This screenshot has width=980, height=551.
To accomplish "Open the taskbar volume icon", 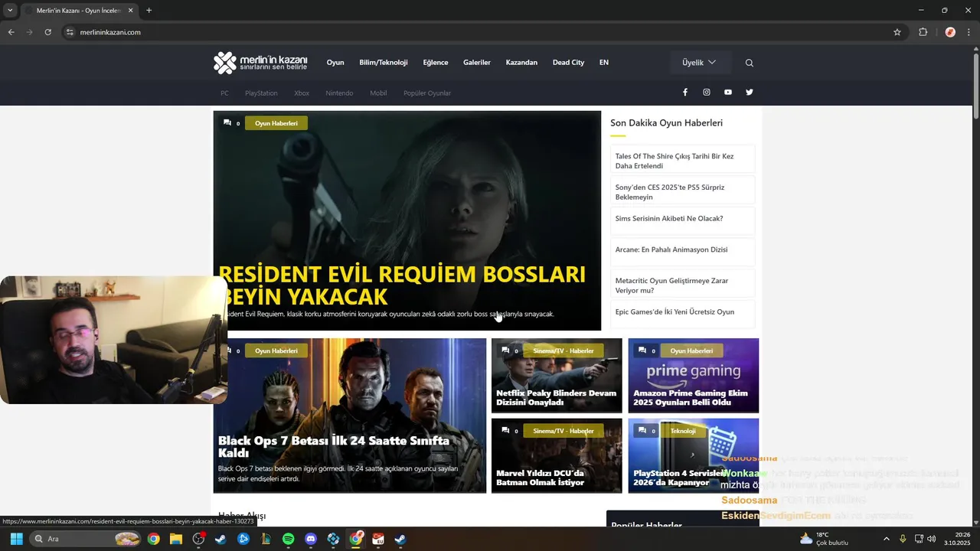I will (x=932, y=539).
